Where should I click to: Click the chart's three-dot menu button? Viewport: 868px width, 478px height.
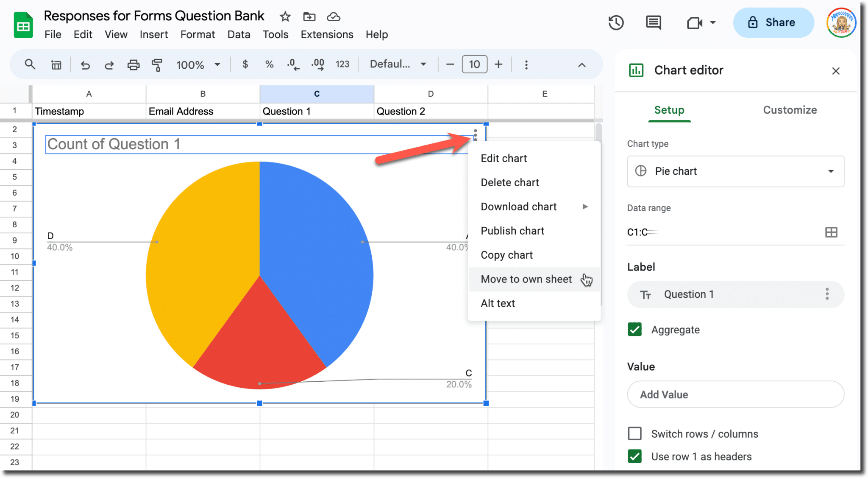(x=476, y=135)
